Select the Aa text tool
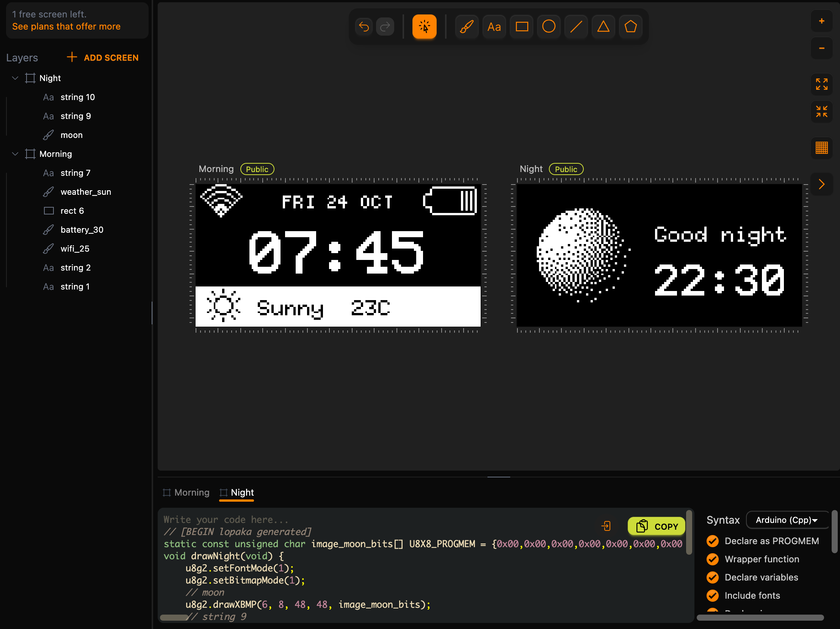This screenshot has height=629, width=840. [x=494, y=27]
